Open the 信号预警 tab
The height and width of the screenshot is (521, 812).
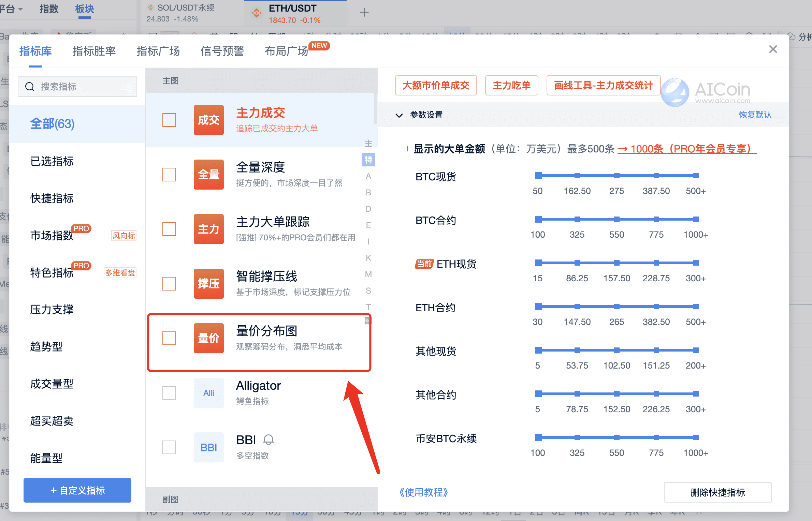coord(222,51)
